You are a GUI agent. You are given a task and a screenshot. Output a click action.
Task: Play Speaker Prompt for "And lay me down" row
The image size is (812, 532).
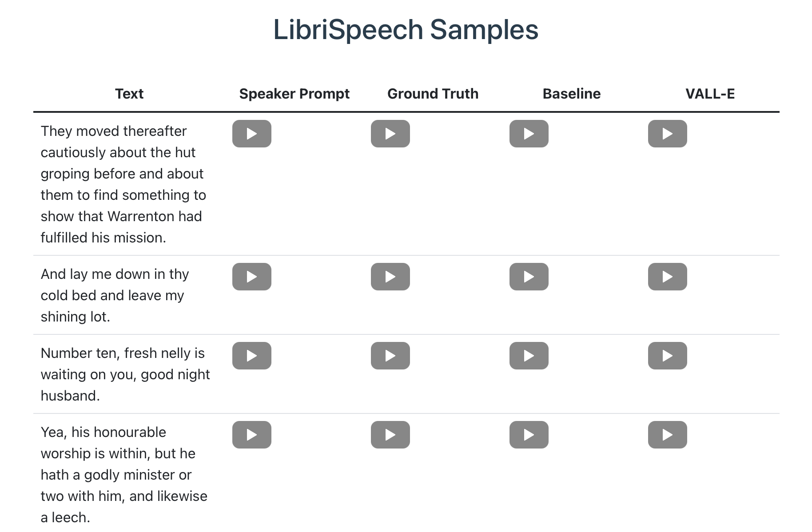[251, 277]
